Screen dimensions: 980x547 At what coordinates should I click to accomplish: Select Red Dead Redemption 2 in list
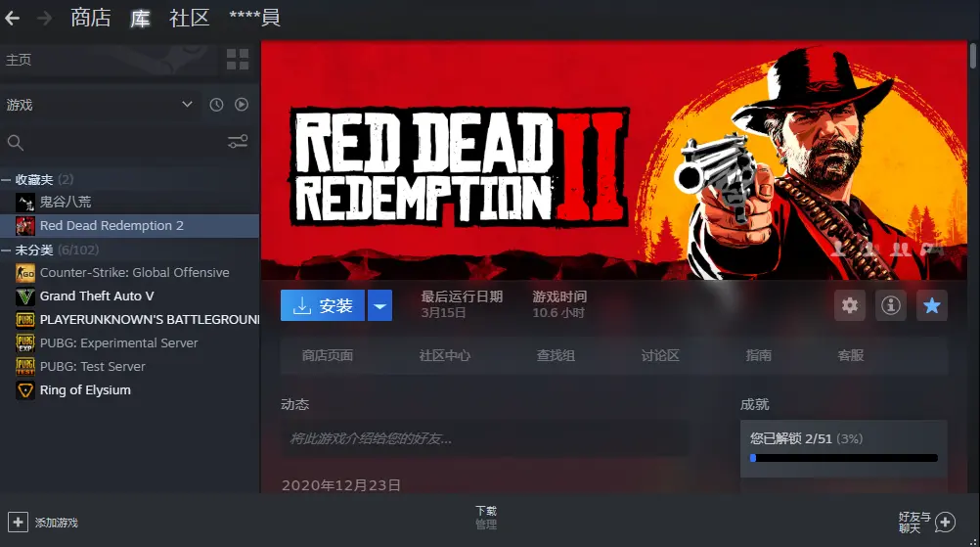point(129,226)
